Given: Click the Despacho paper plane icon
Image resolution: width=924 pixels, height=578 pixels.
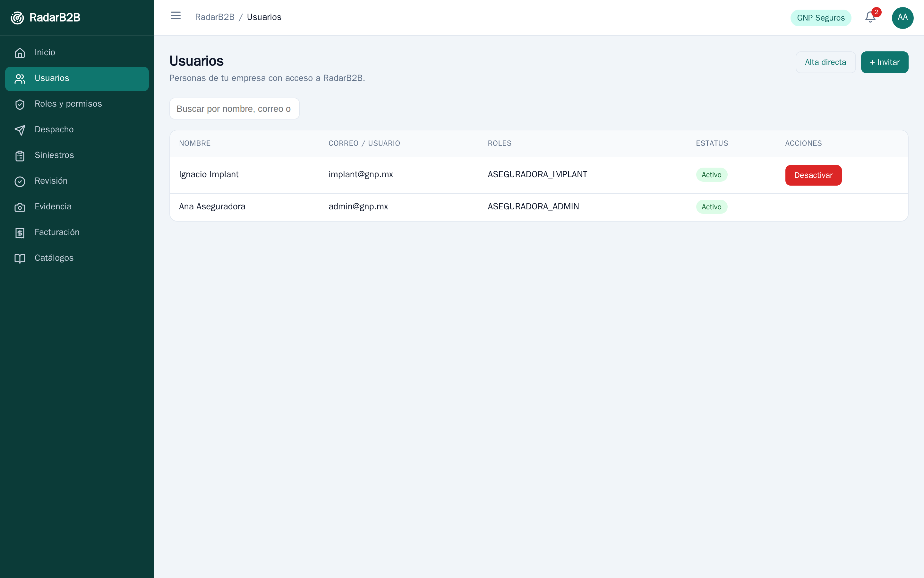Looking at the screenshot, I should [20, 130].
